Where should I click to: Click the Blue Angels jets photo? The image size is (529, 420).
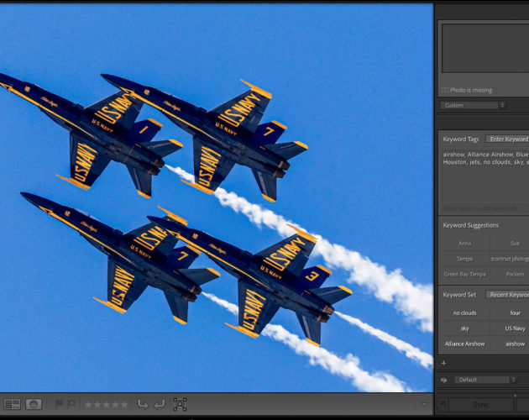[x=217, y=198]
